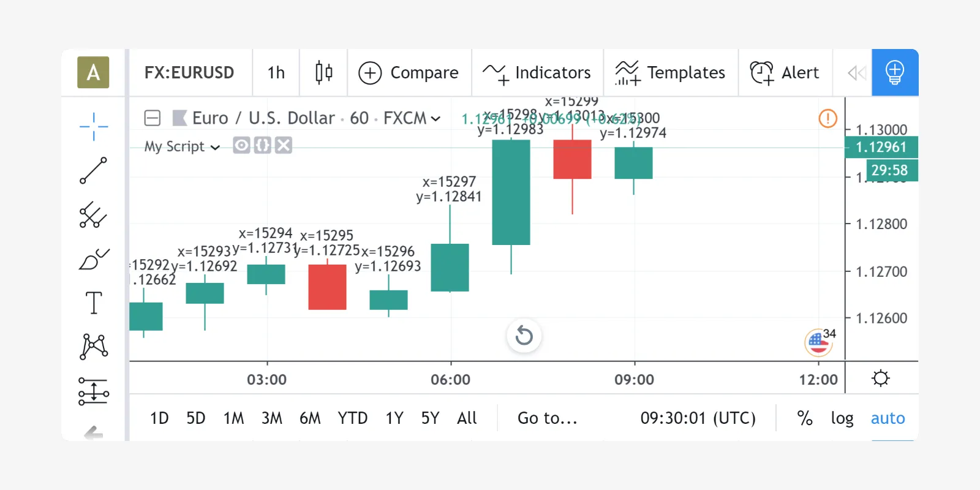Toggle the auto scale option
Viewport: 980px width, 490px height.
tap(888, 418)
